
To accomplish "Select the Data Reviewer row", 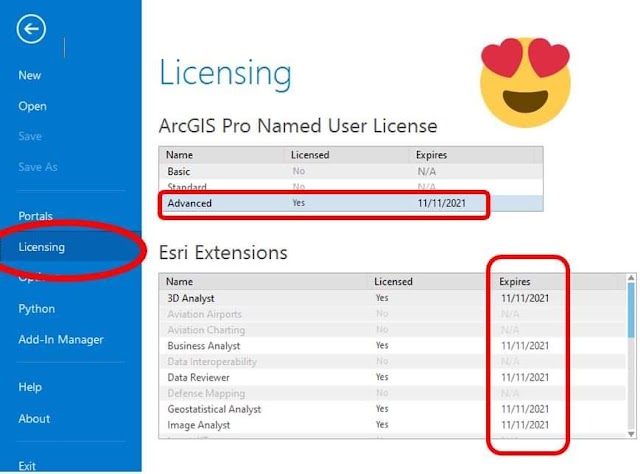I will coord(392,378).
